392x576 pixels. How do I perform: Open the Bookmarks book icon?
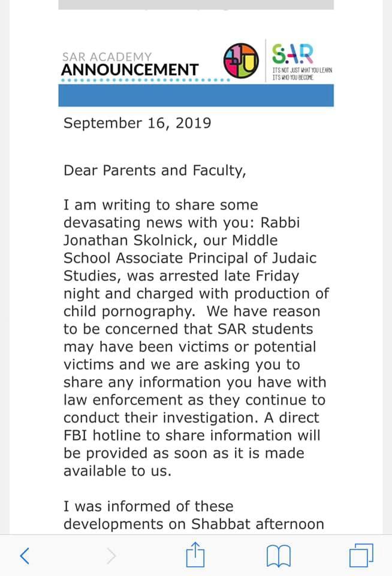279,556
